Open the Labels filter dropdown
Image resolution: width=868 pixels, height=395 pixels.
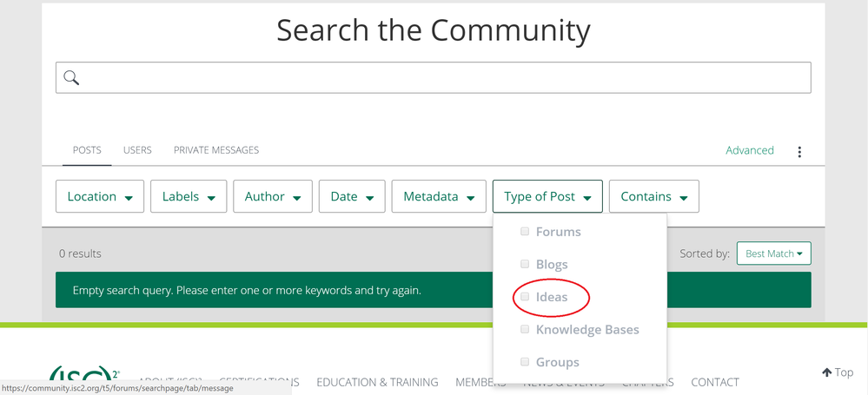pyautogui.click(x=189, y=197)
